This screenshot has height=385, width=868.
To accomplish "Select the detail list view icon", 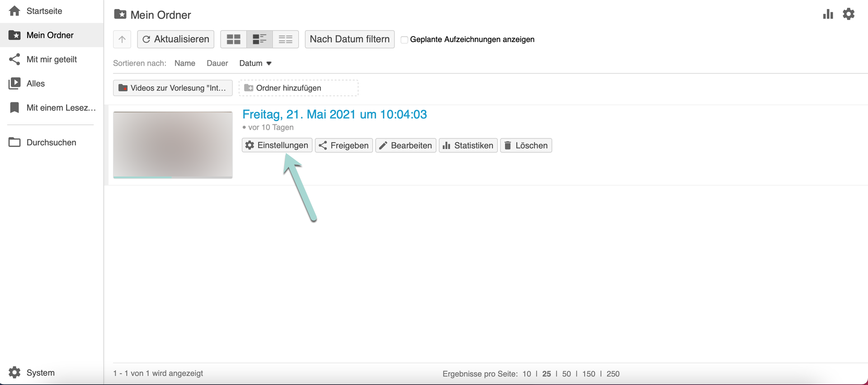I will click(x=259, y=39).
